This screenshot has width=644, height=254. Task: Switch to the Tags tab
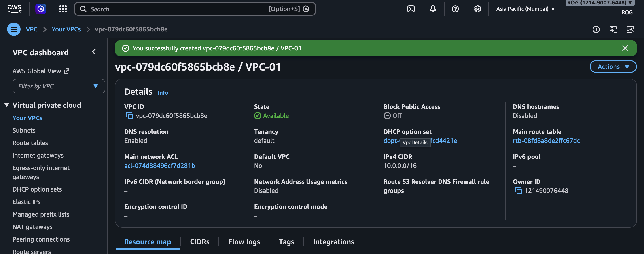coord(286,242)
